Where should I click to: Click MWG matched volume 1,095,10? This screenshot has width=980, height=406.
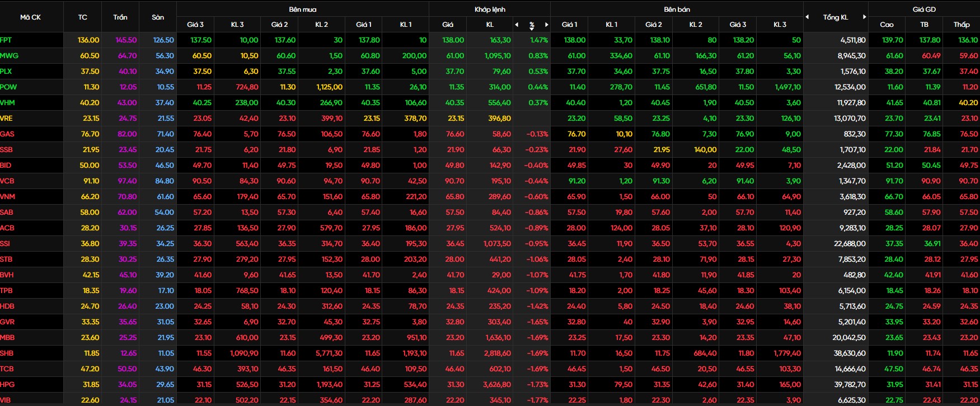[498, 56]
